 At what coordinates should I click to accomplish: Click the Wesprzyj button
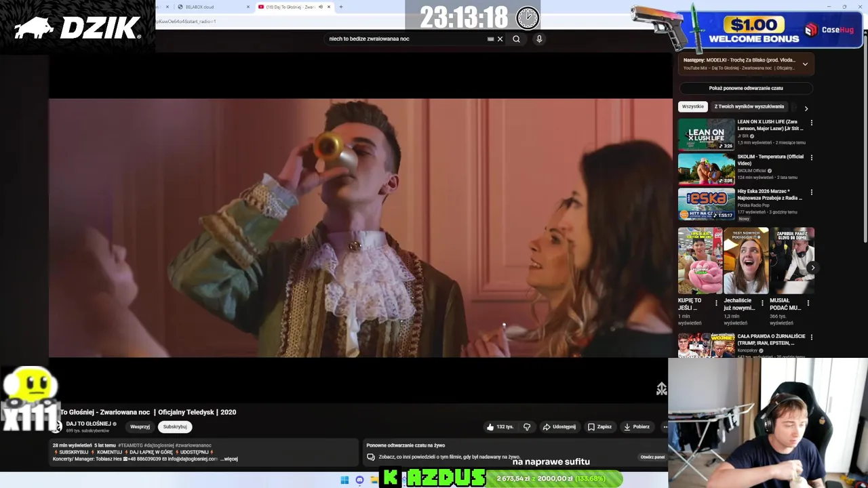[x=140, y=427]
